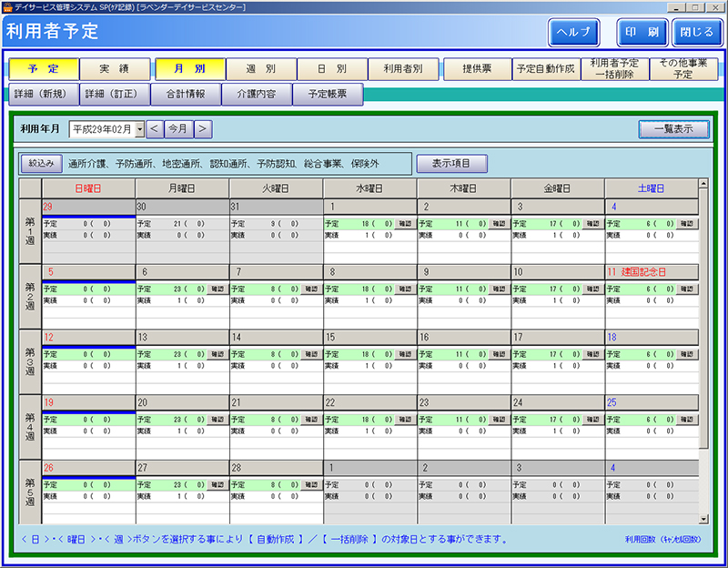Open the 利用者別 view tab
Image resolution: width=728 pixels, height=568 pixels.
404,69
